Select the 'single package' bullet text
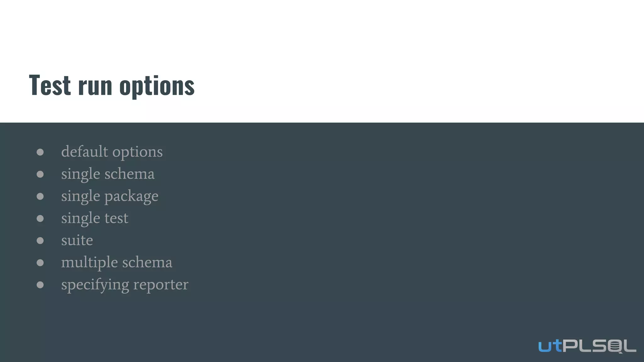 pos(110,196)
